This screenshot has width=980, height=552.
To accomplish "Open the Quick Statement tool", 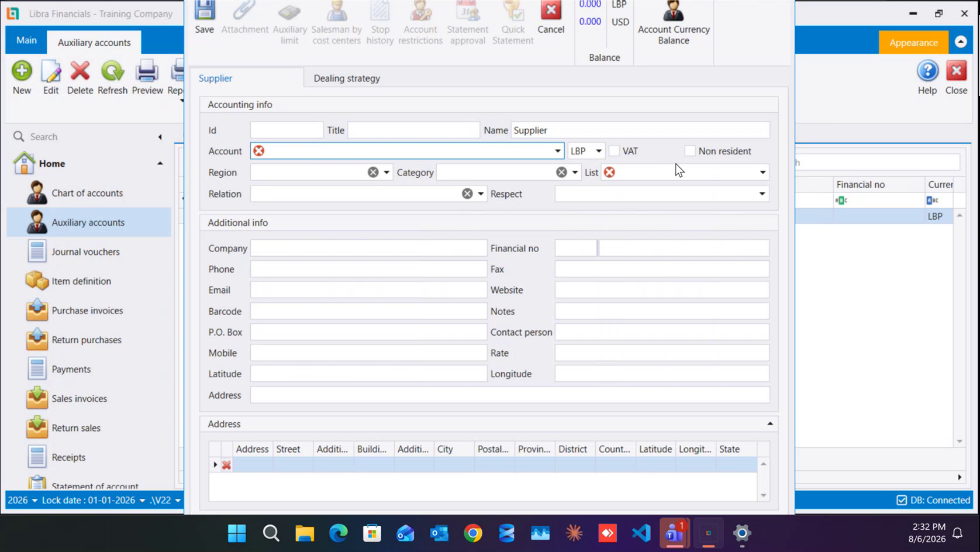I will [513, 23].
